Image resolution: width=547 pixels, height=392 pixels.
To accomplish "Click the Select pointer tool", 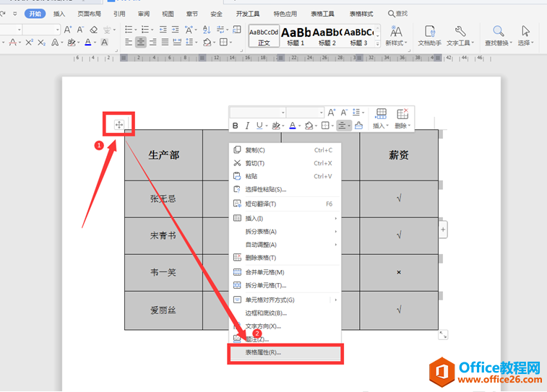I will click(x=525, y=36).
